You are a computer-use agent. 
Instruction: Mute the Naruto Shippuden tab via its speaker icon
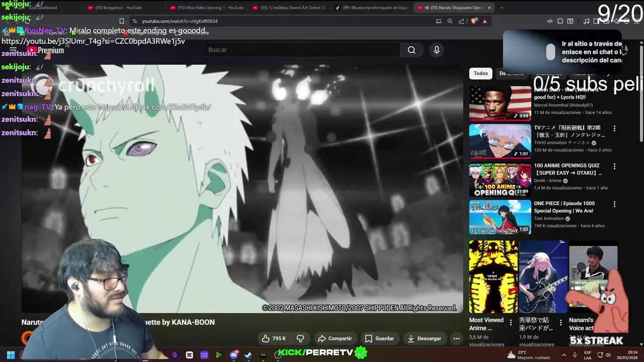pos(427,8)
